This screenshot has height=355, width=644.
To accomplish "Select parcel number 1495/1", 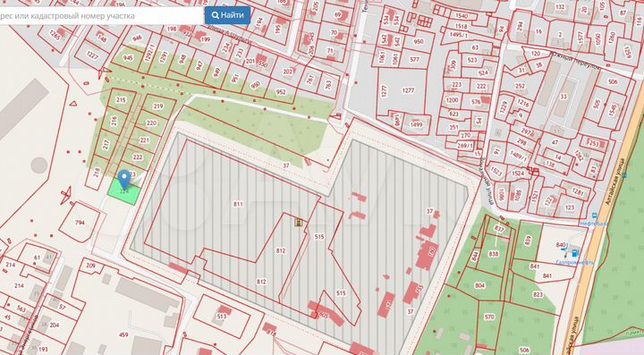I will 458,35.
